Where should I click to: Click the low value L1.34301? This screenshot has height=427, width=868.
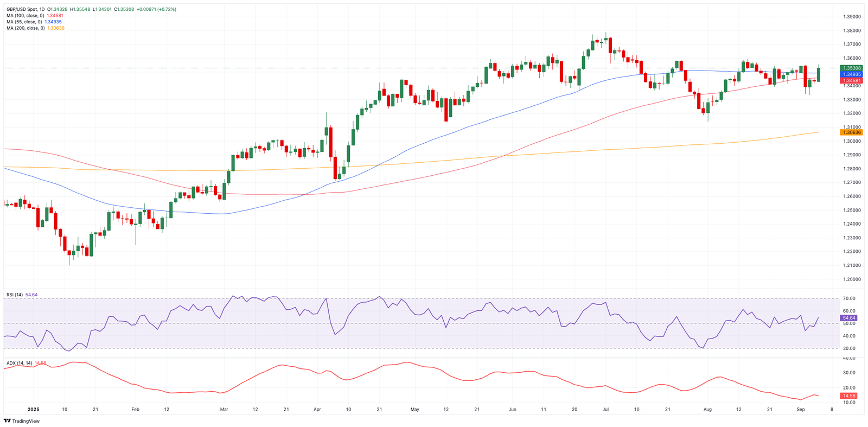tap(102, 9)
